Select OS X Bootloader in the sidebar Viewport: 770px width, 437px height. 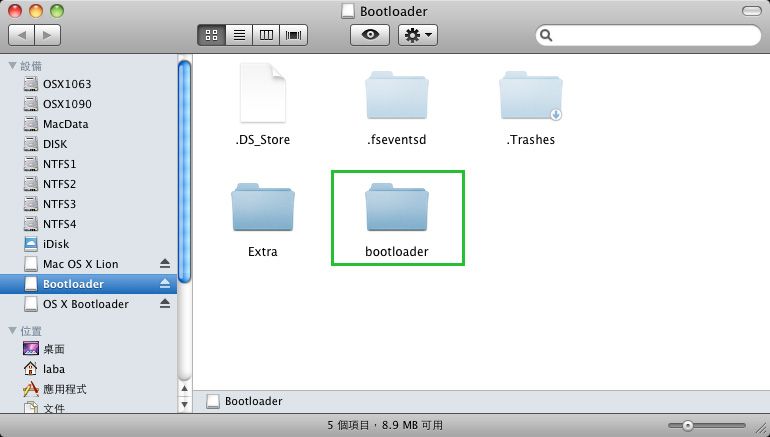pos(86,304)
